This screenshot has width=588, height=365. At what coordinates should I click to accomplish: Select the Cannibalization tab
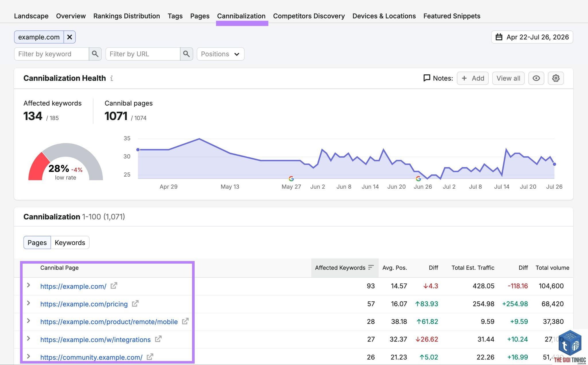coord(241,16)
